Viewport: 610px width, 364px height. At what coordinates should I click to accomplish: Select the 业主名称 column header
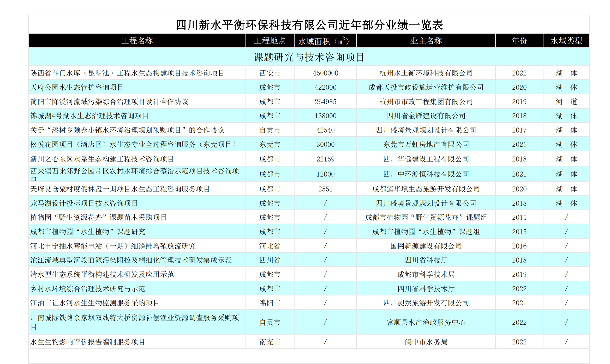pos(425,40)
